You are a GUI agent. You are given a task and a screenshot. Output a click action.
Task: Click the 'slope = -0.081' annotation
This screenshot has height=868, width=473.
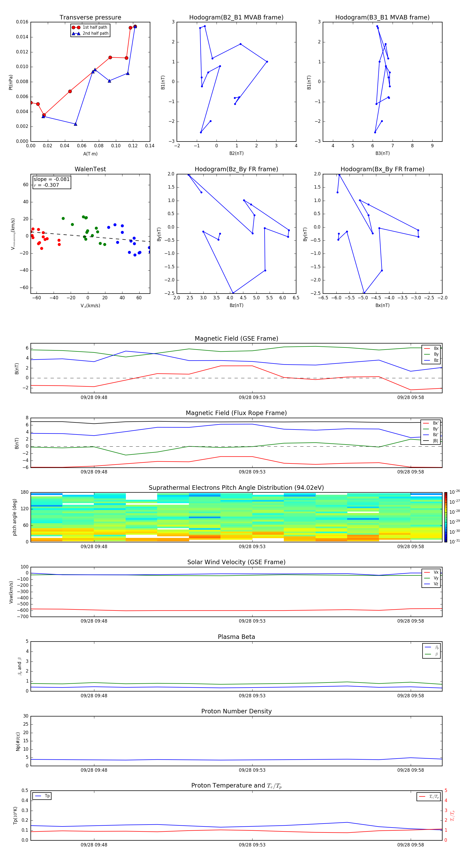point(52,179)
